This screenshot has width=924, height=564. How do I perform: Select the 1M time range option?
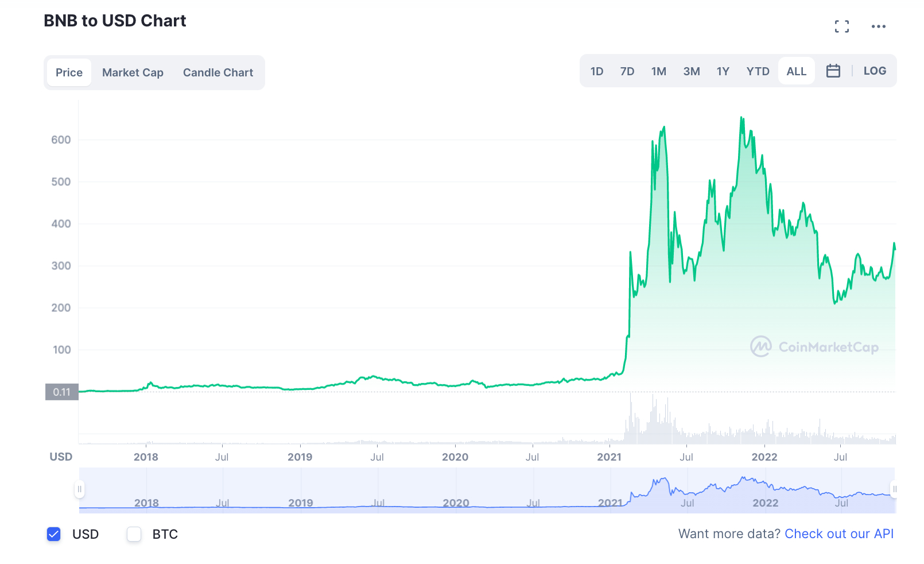(x=658, y=70)
